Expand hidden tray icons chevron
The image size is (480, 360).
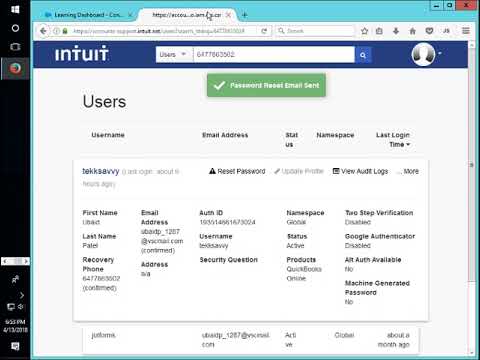point(22,295)
